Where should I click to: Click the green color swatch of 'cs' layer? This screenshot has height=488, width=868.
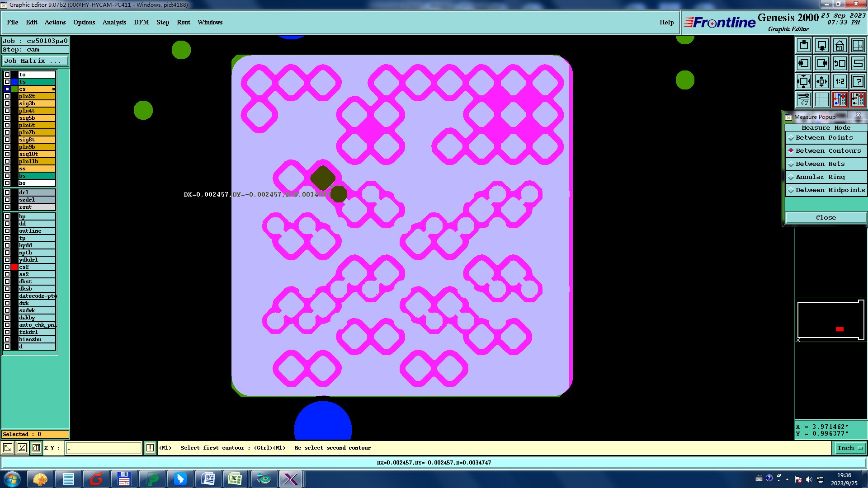(14, 89)
